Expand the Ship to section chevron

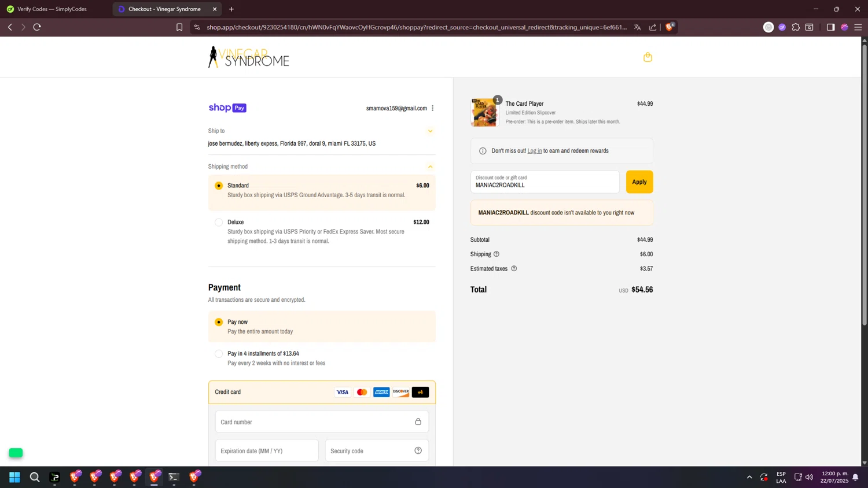430,131
